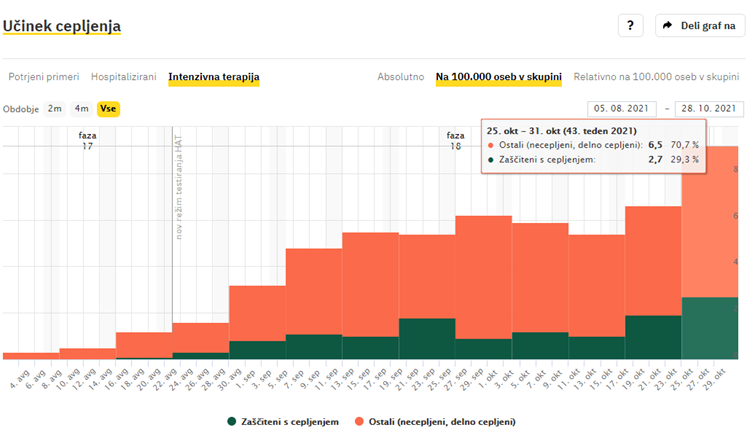
Task: Click the highlighted 25. okt orange bar
Action: point(709,222)
